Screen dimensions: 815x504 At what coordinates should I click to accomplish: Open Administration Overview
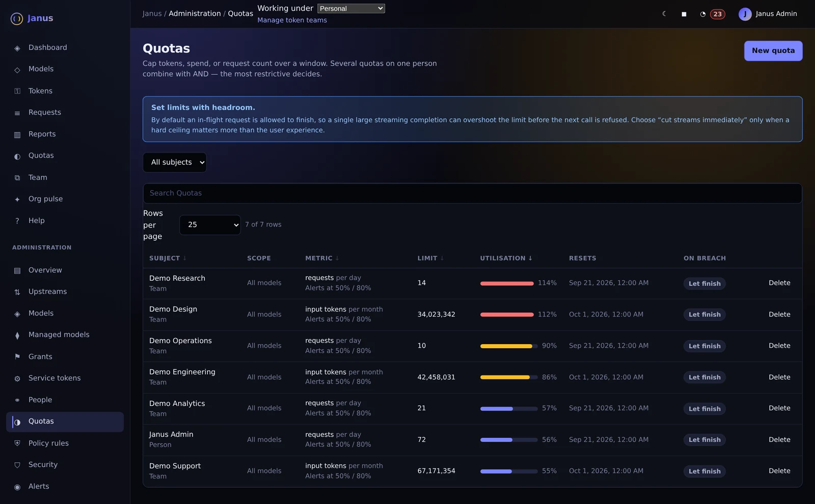coord(65,270)
